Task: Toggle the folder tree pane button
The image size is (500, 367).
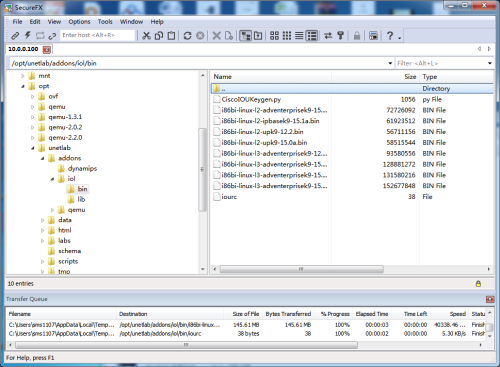Action: [x=246, y=35]
